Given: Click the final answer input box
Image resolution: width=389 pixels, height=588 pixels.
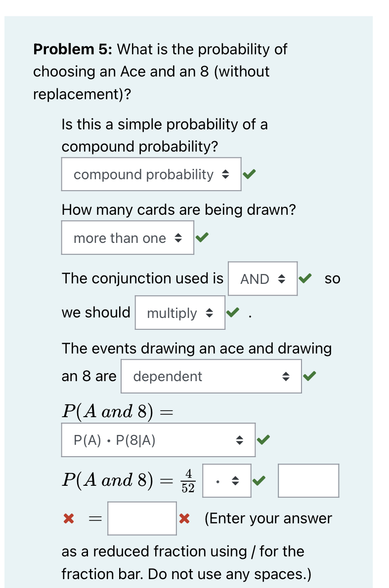Looking at the screenshot, I should pyautogui.click(x=142, y=518).
